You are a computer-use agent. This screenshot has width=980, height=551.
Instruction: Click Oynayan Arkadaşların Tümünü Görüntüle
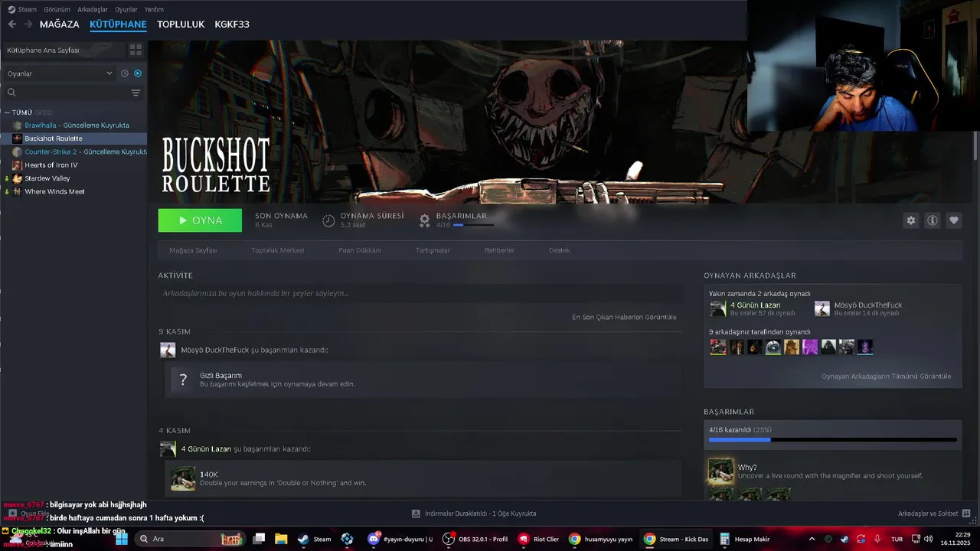(x=886, y=377)
